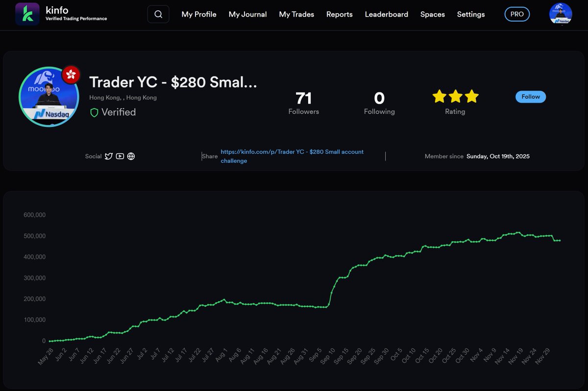Click the kinfo logo icon

point(27,14)
